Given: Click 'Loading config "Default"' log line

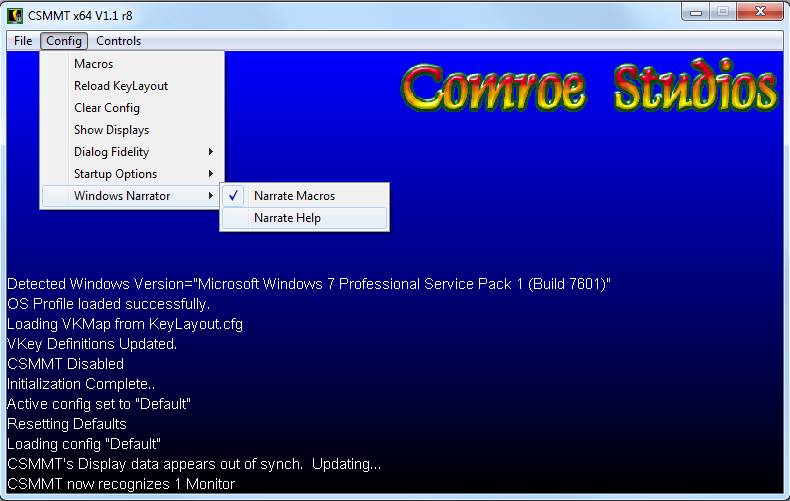Looking at the screenshot, I should coord(84,444).
